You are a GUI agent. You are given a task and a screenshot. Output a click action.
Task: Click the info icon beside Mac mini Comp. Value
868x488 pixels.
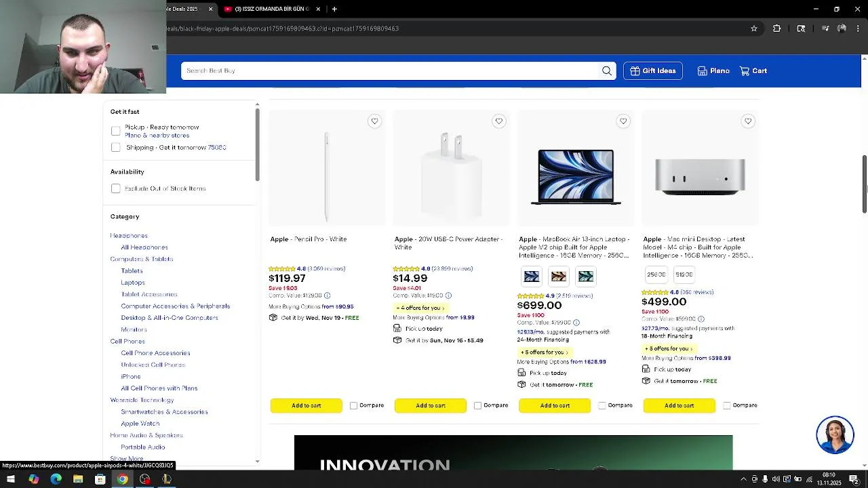pyautogui.click(x=701, y=319)
